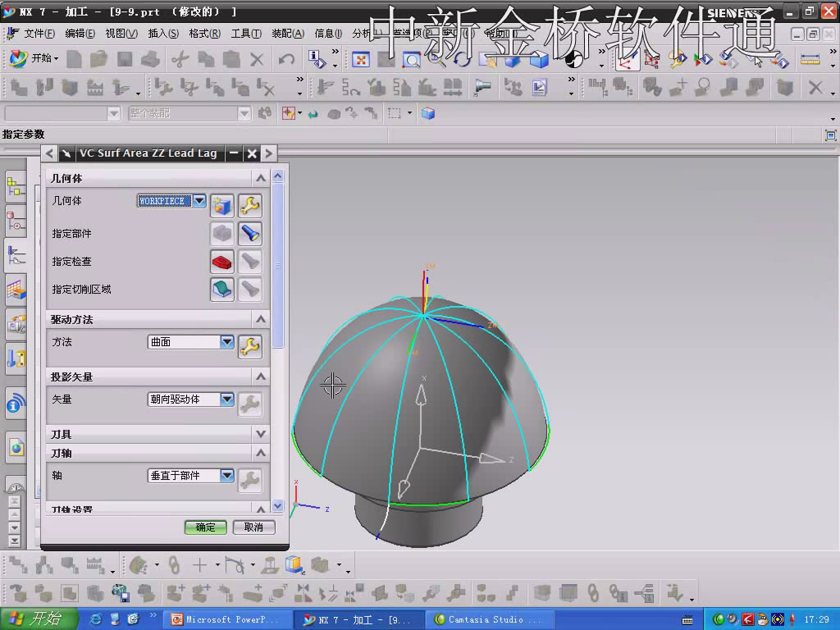The height and width of the screenshot is (630, 840).
Task: Open the 格式(R) menu
Action: [204, 34]
